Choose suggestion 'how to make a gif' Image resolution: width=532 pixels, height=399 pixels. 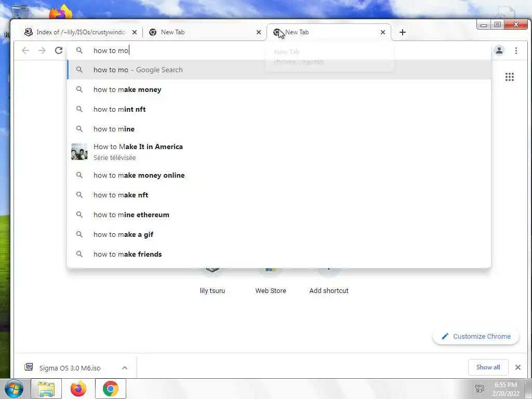click(279, 234)
